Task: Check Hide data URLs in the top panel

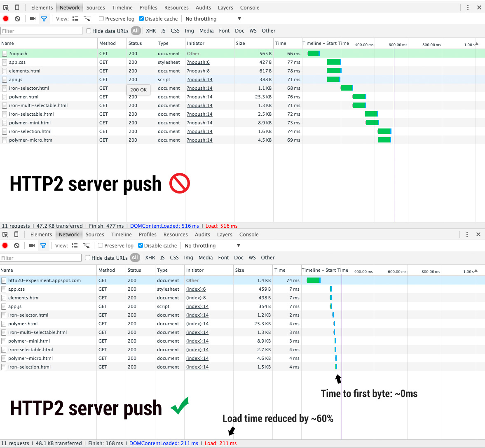Action: point(89,31)
